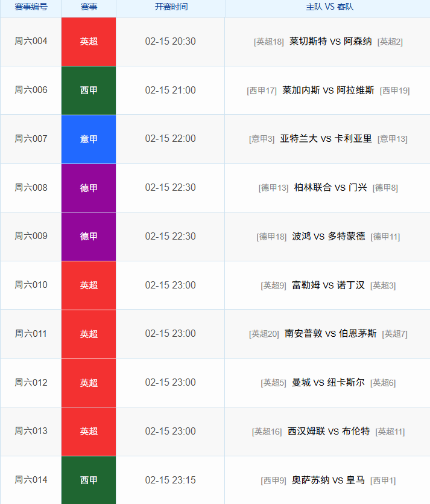Open the 曼城 VS 纽卡斯尔 match
This screenshot has width=430, height=504.
pyautogui.click(x=328, y=383)
